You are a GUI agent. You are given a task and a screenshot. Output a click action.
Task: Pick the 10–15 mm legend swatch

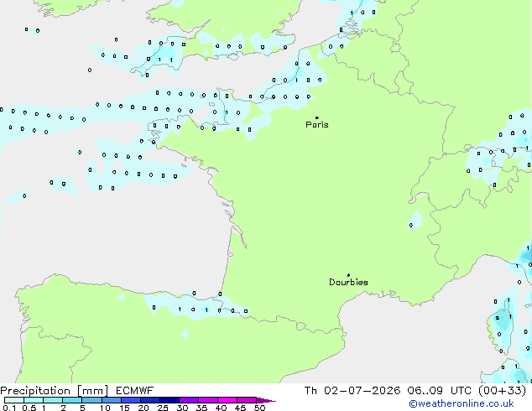click(x=111, y=400)
